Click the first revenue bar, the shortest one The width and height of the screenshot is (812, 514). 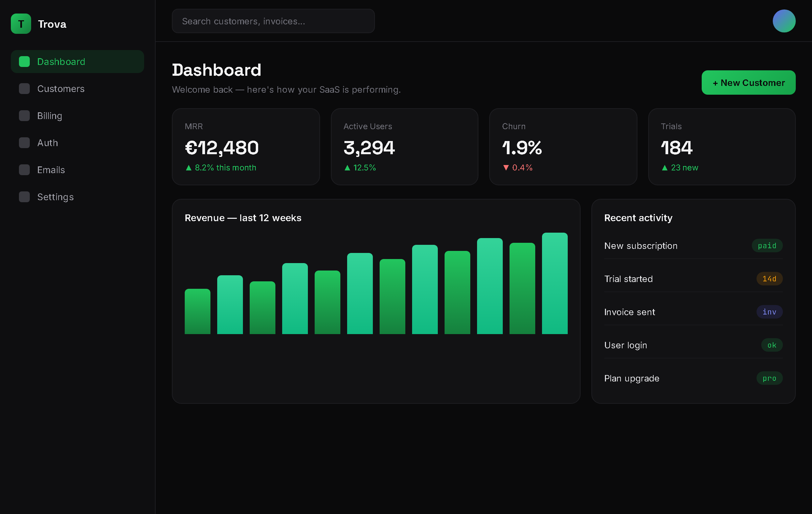[198, 311]
